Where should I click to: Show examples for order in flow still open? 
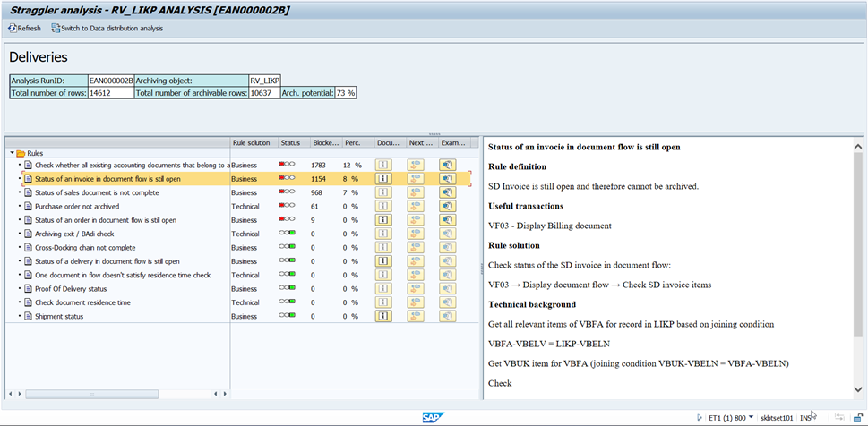[x=448, y=219]
